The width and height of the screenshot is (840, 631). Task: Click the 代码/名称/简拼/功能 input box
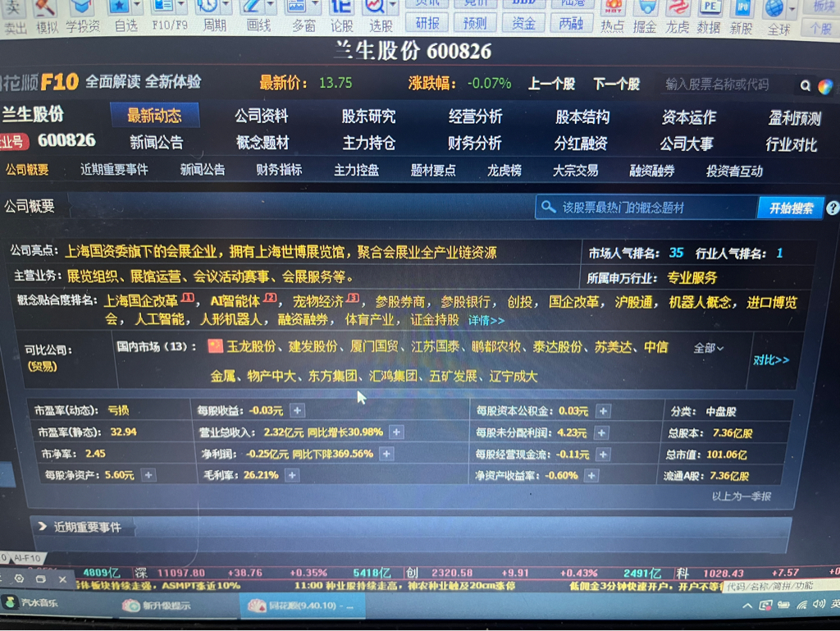point(781,586)
